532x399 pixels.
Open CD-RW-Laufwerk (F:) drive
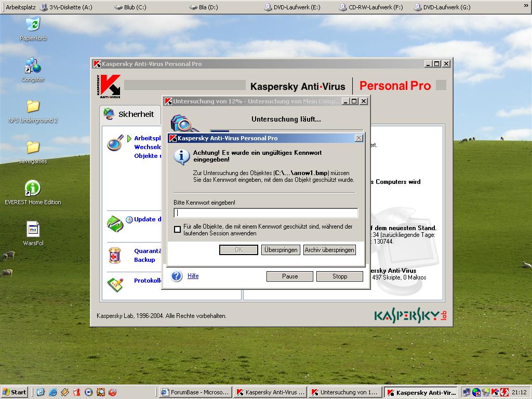click(371, 7)
